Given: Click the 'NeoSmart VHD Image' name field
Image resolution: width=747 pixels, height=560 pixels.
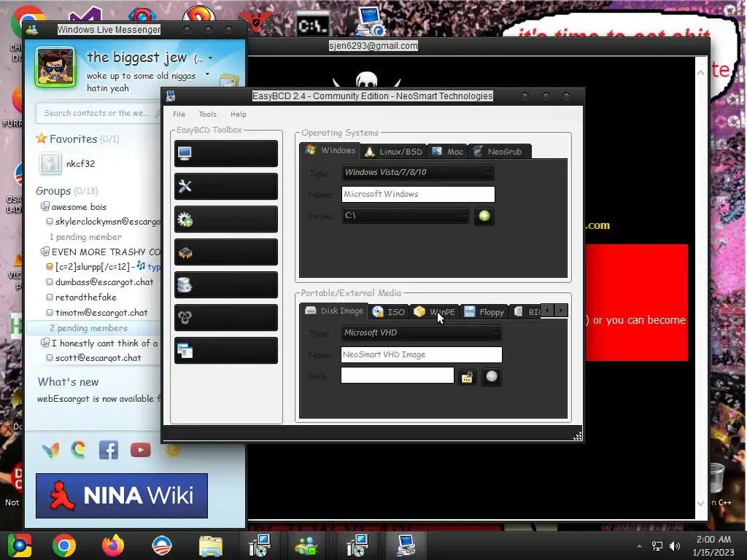Looking at the screenshot, I should point(421,355).
